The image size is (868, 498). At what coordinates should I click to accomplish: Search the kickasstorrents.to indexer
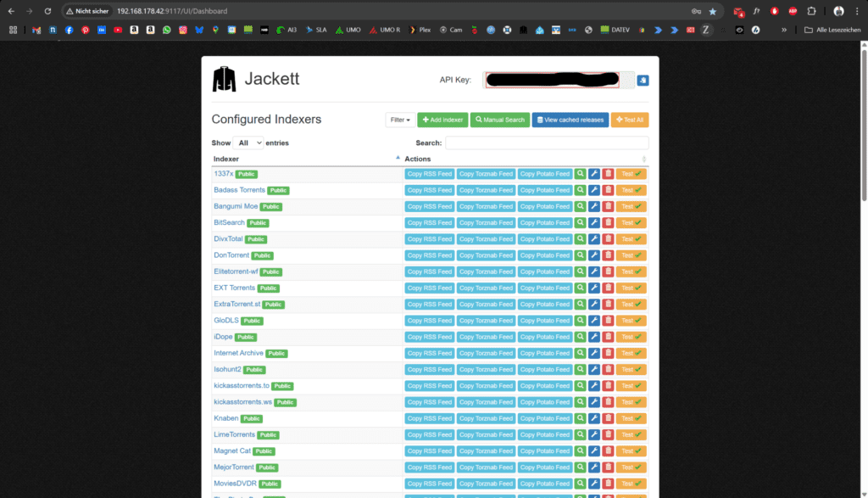tap(580, 385)
